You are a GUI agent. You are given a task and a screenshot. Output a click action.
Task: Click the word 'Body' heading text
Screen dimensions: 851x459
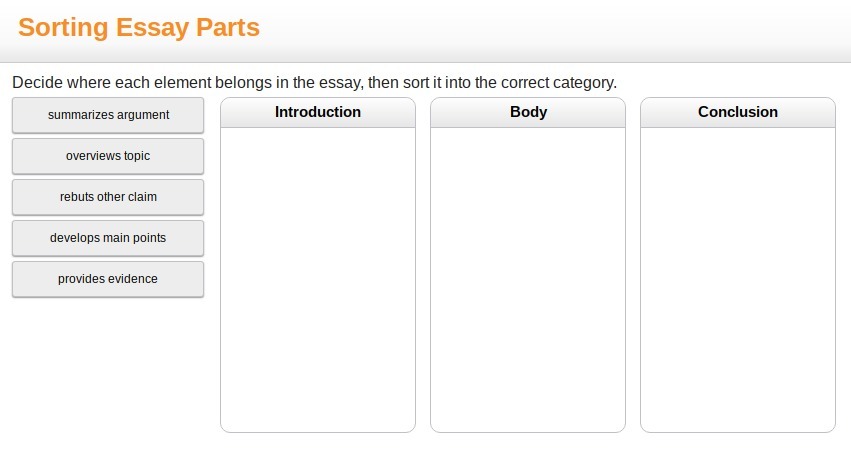528,112
